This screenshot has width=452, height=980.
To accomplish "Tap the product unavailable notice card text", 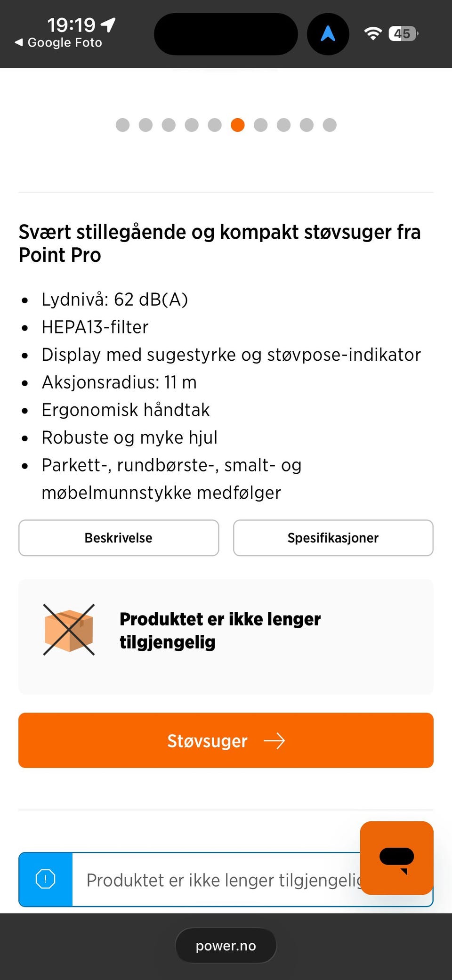I will pos(220,630).
